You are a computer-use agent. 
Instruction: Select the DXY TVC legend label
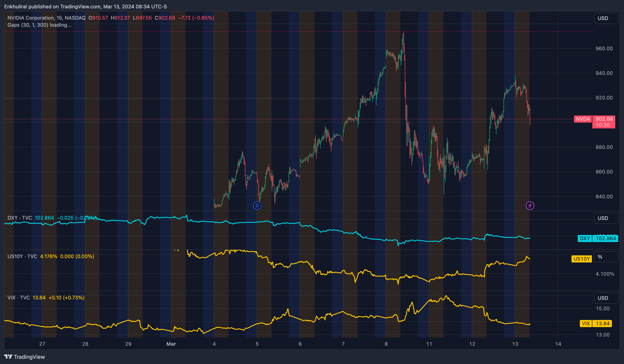click(20, 218)
